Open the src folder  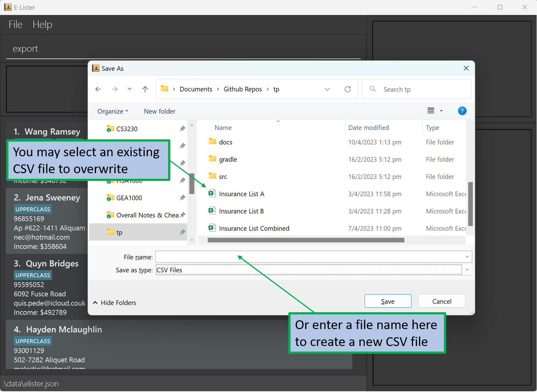click(x=223, y=177)
